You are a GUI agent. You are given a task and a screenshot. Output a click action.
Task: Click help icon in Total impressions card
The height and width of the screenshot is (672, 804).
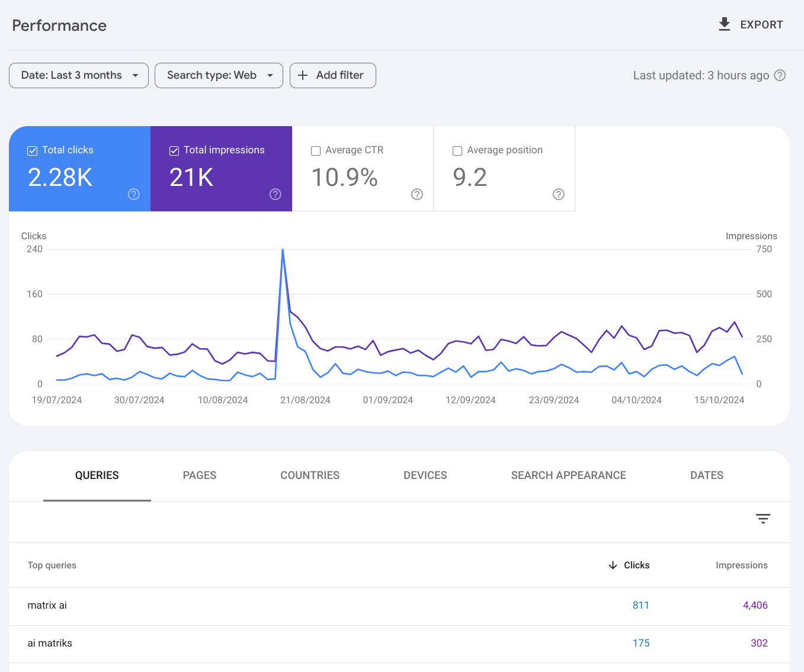pyautogui.click(x=276, y=194)
